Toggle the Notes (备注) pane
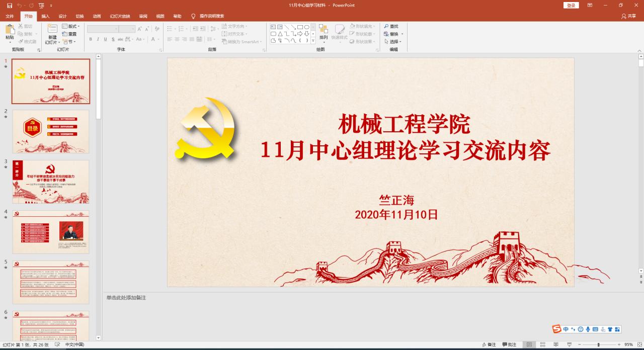 [488, 344]
